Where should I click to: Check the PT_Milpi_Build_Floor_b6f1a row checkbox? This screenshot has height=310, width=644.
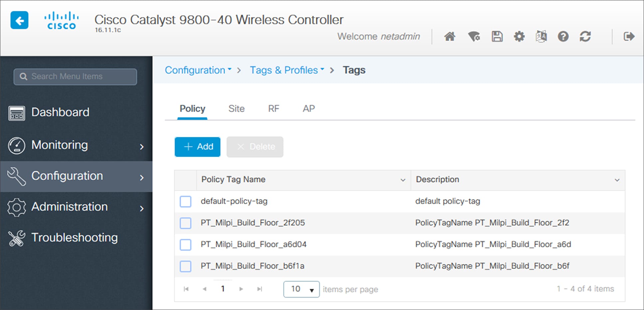click(185, 266)
